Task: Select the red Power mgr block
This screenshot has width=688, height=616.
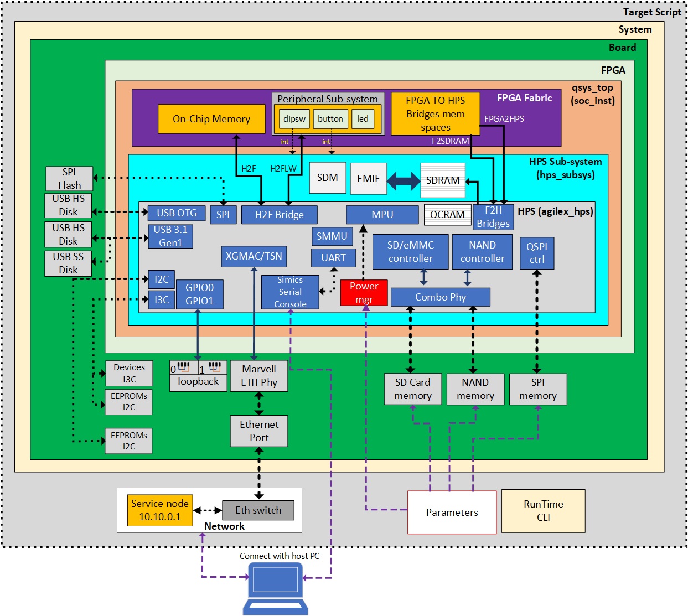Action: [x=364, y=293]
